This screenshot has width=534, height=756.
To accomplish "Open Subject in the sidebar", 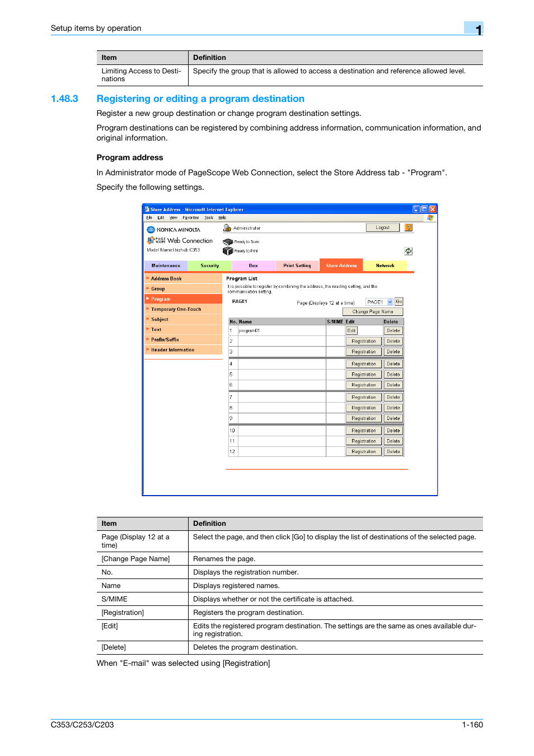I will (x=183, y=319).
